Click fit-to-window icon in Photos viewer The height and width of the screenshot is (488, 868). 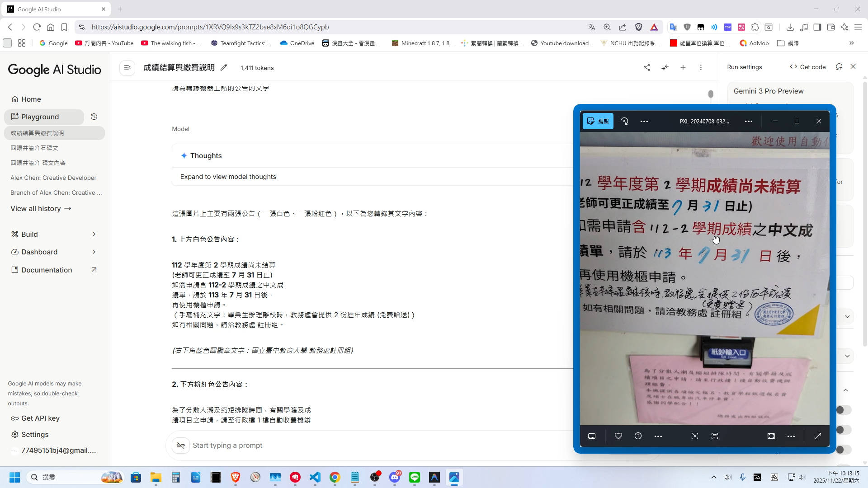pos(771,436)
